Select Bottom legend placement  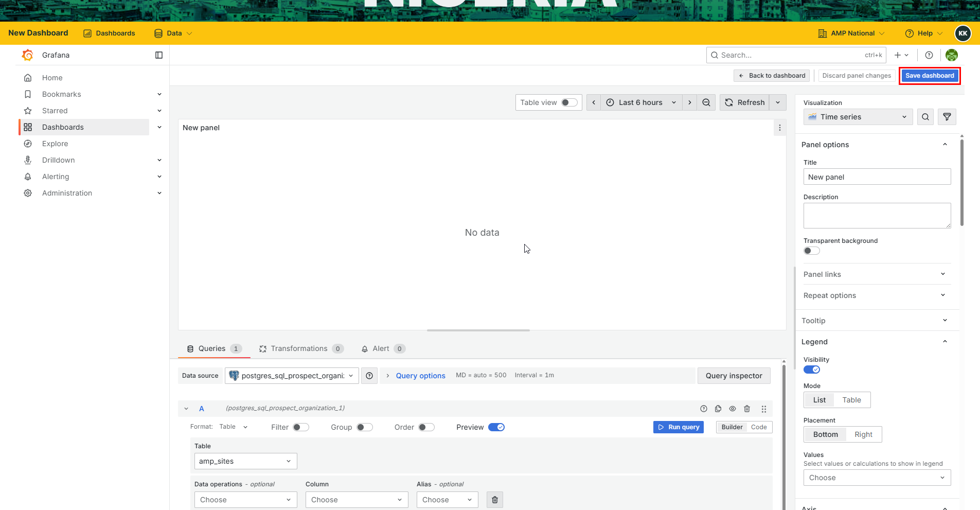[x=826, y=434]
